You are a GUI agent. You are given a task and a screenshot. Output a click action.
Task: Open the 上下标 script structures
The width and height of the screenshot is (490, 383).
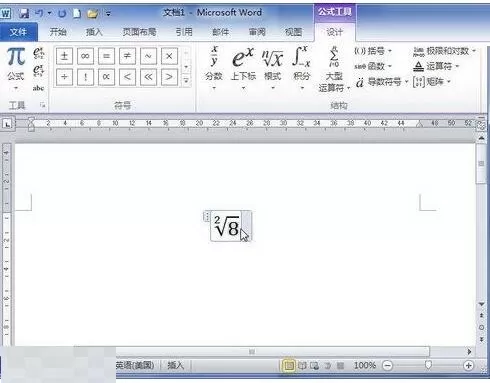pyautogui.click(x=243, y=68)
